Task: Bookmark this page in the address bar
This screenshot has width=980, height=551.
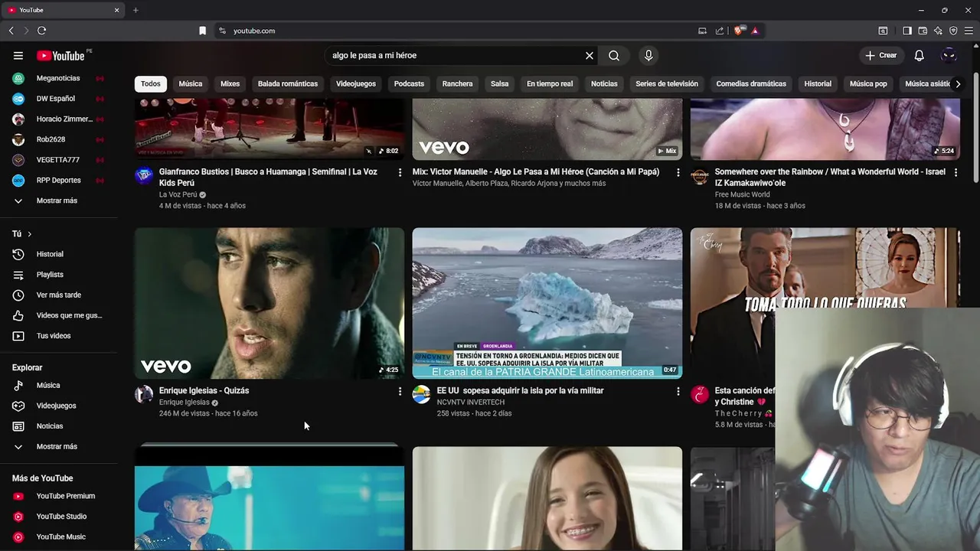Action: [x=202, y=31]
